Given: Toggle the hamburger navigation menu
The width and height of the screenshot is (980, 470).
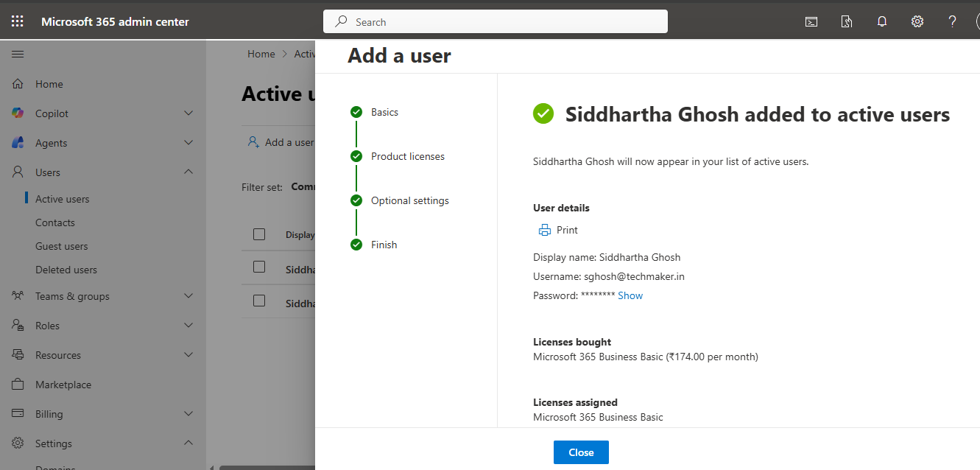Looking at the screenshot, I should pyautogui.click(x=18, y=54).
